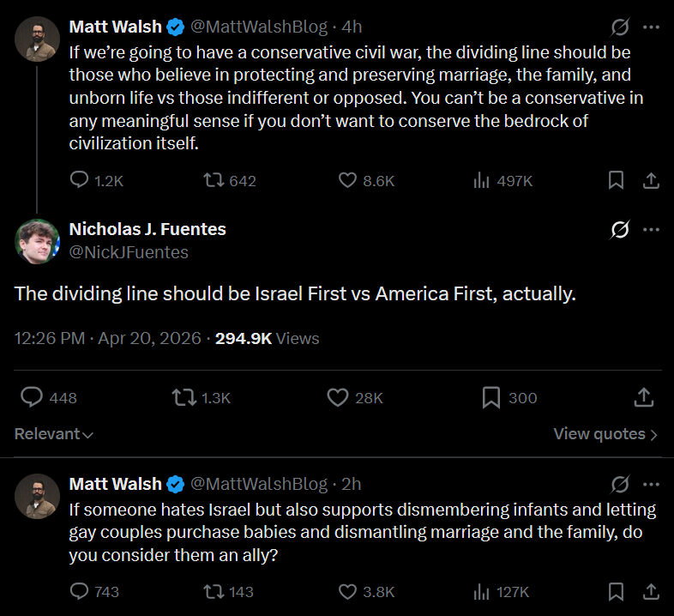Reply to Matt Walsh's top post
This screenshot has height=616, width=674.
(80, 180)
